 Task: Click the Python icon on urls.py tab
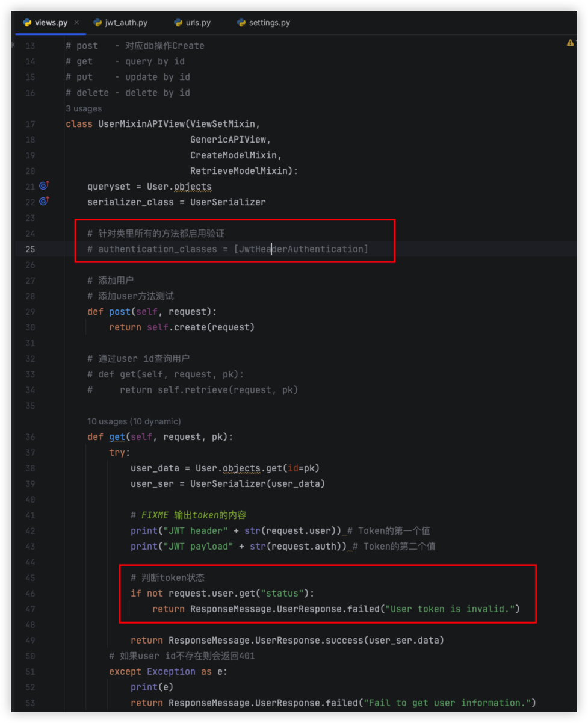178,23
